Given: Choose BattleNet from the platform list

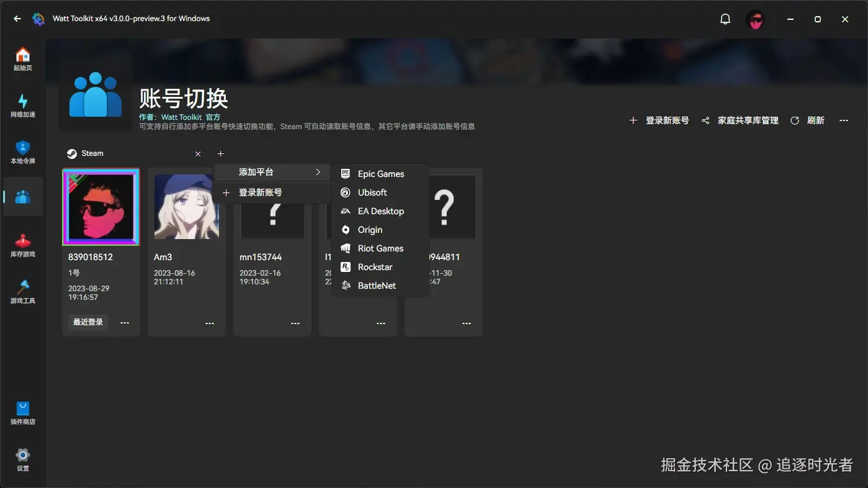Looking at the screenshot, I should click(380, 286).
